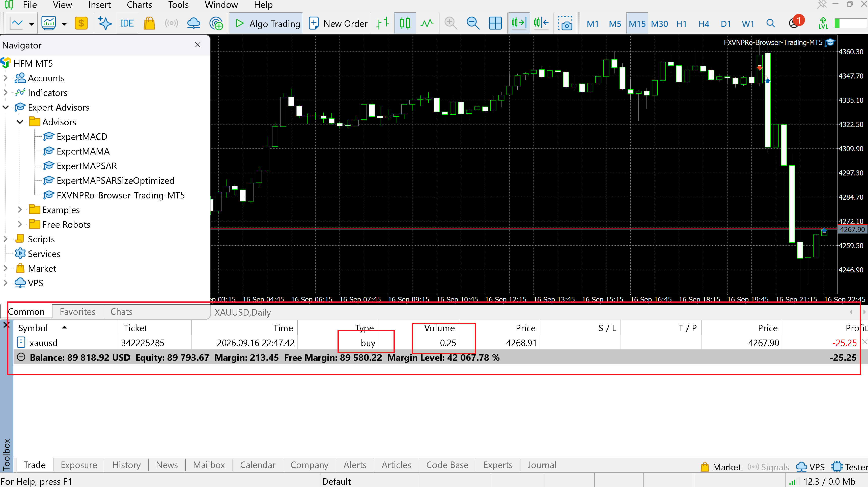Select the M15 timeframe
The image size is (868, 487).
637,24
